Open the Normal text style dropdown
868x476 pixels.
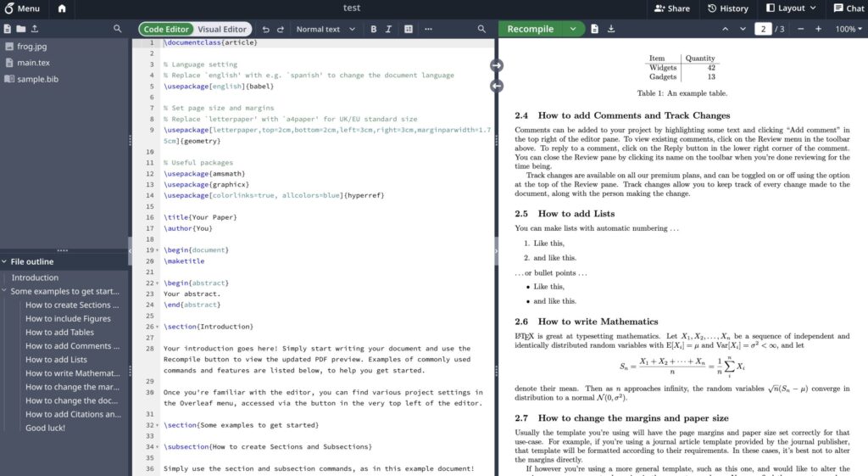pos(324,29)
